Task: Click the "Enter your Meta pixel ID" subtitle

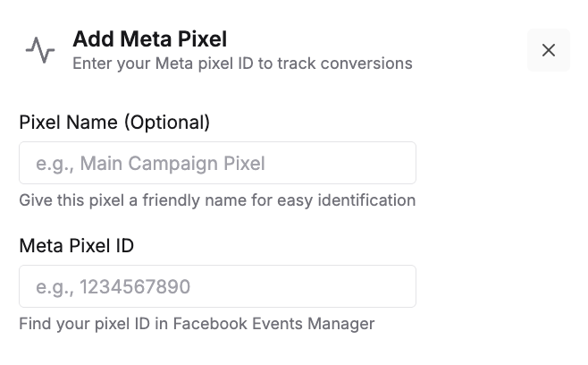Action: click(242, 64)
